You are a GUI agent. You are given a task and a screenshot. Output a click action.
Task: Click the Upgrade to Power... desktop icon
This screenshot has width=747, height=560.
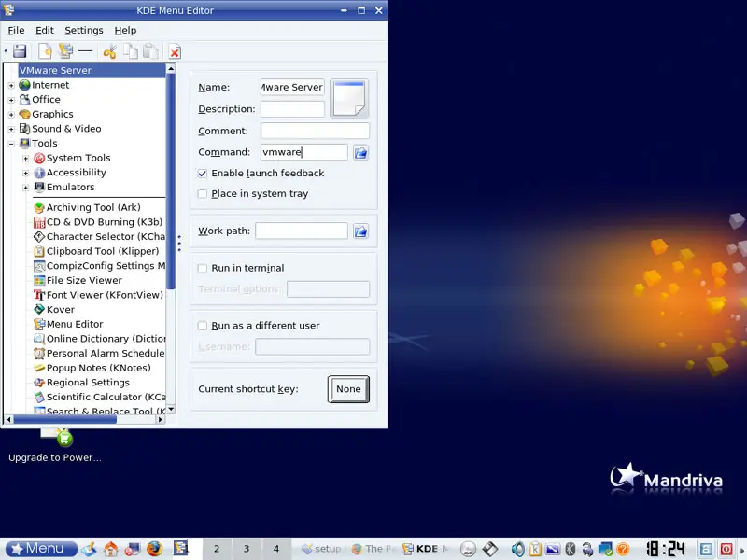click(55, 445)
